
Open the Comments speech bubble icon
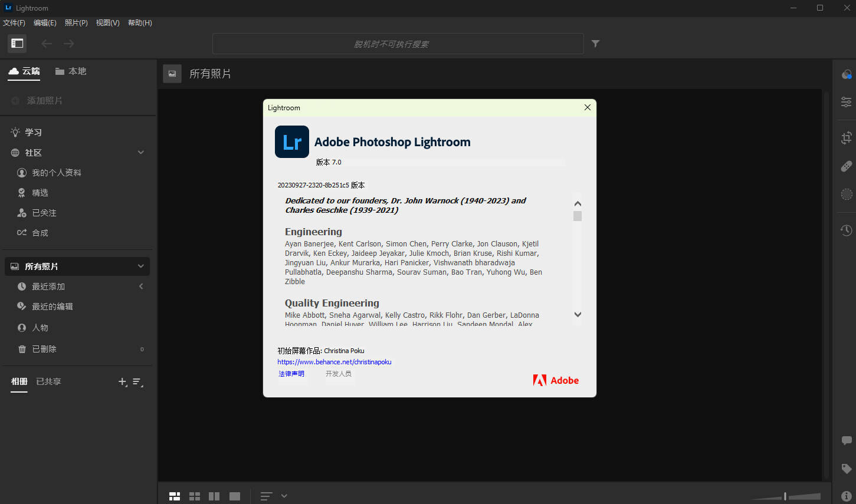847,440
